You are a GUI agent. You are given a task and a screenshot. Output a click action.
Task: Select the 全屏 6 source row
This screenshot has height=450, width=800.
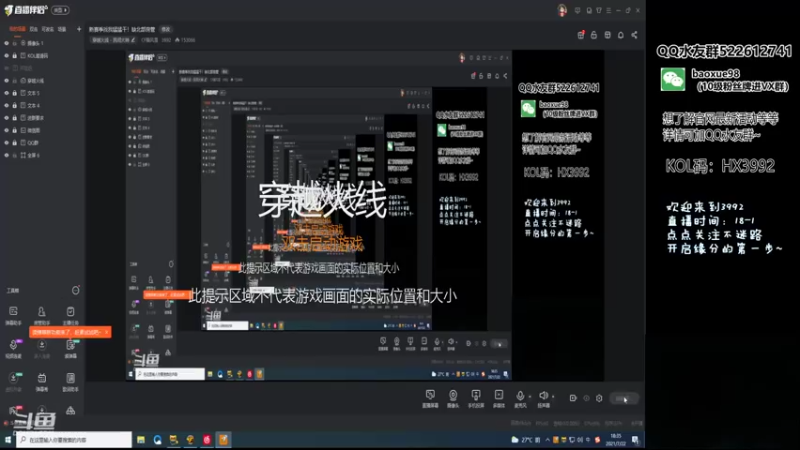(x=42, y=155)
